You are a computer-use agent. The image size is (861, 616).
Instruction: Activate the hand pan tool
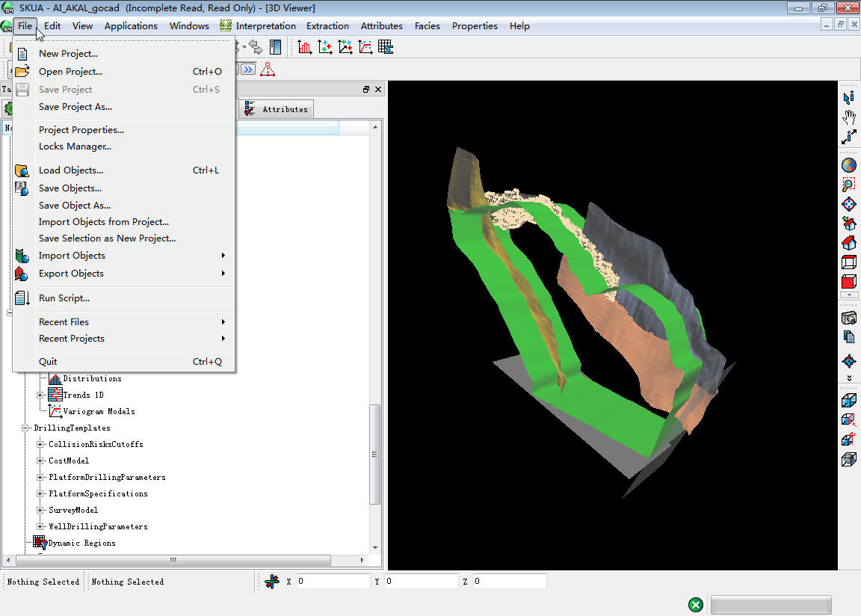click(849, 117)
